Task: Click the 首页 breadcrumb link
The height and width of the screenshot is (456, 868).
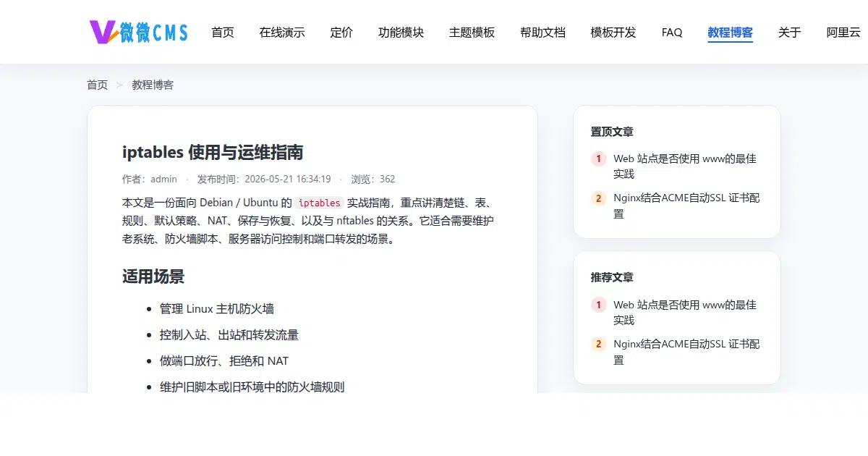Action: (97, 85)
